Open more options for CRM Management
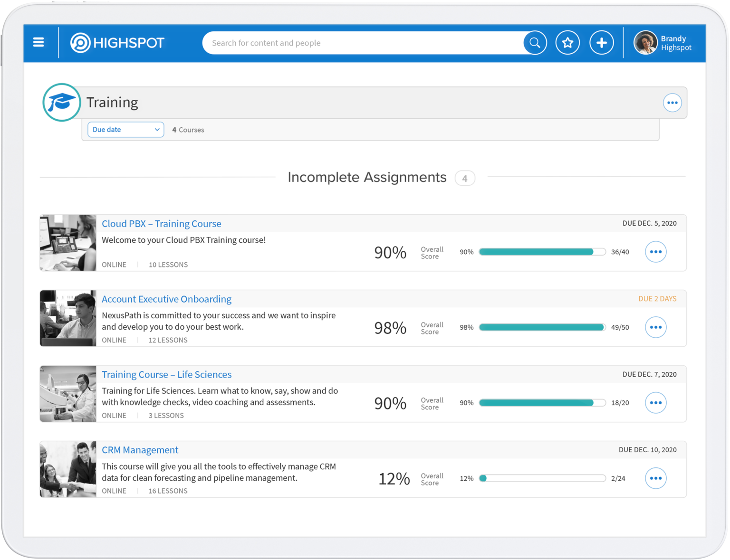 [x=655, y=478]
